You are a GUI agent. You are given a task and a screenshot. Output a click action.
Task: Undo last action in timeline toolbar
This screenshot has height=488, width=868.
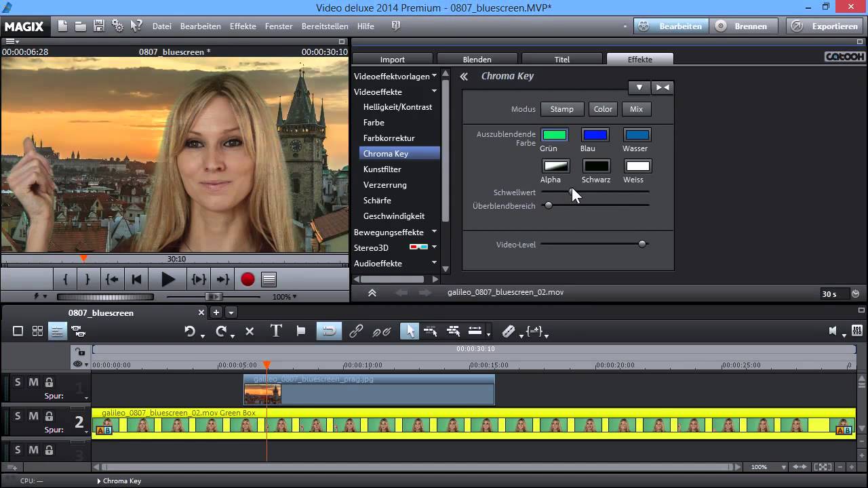[190, 331]
